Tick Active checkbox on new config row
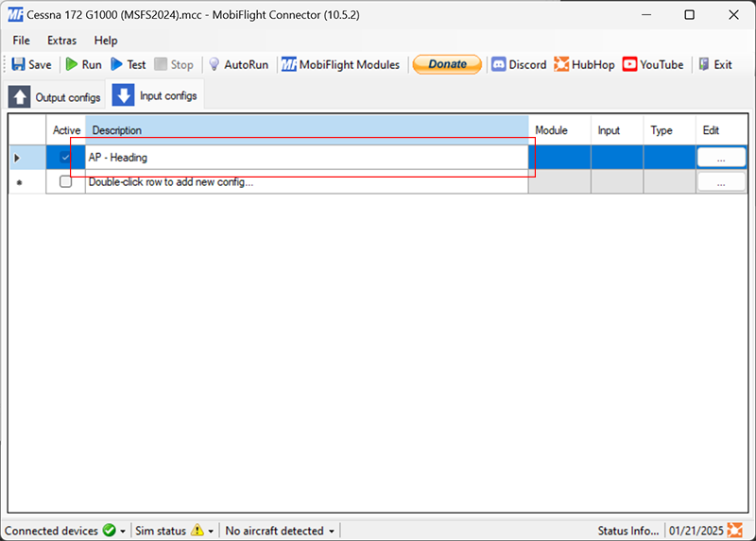This screenshot has width=756, height=541. [x=65, y=181]
